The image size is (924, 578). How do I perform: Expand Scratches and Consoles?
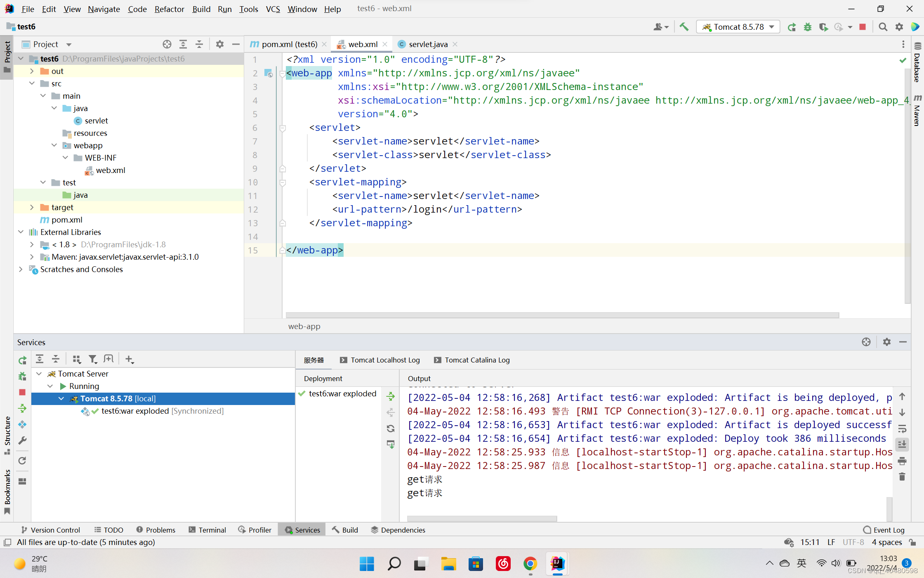tap(21, 269)
